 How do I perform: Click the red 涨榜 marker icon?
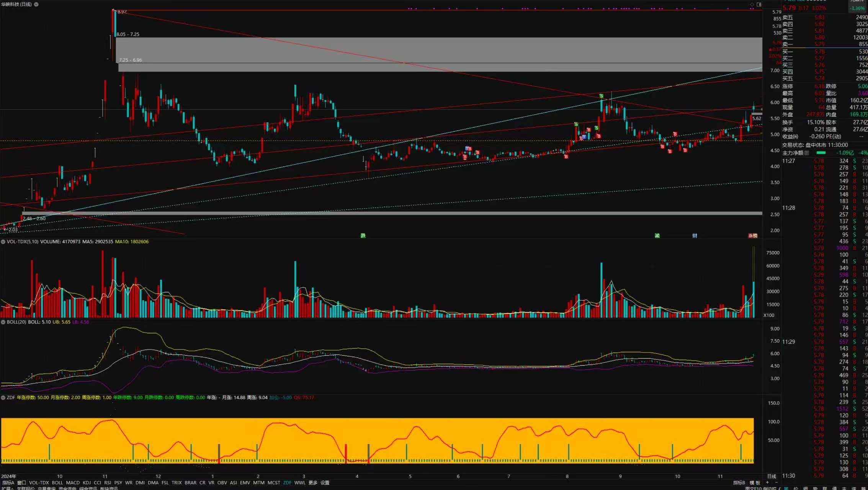[753, 235]
